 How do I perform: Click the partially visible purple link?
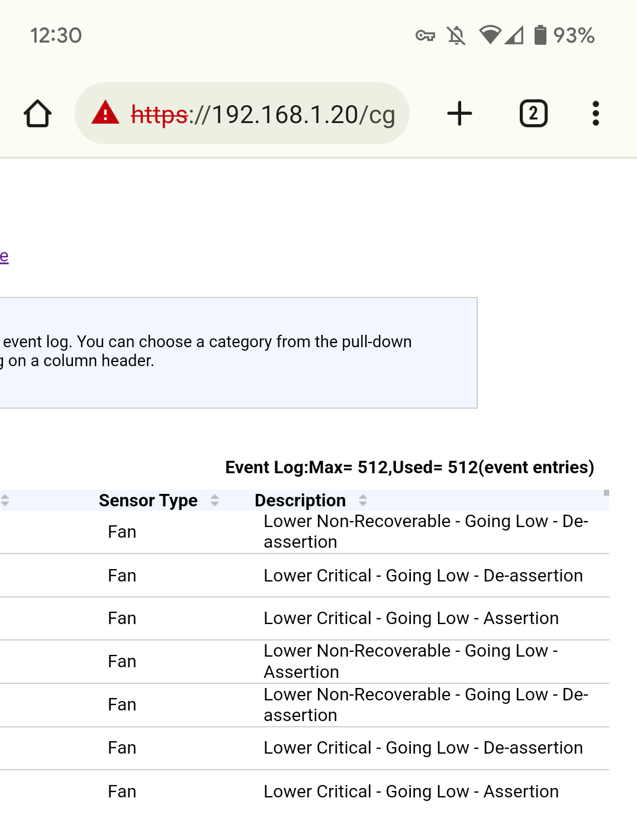pos(4,256)
